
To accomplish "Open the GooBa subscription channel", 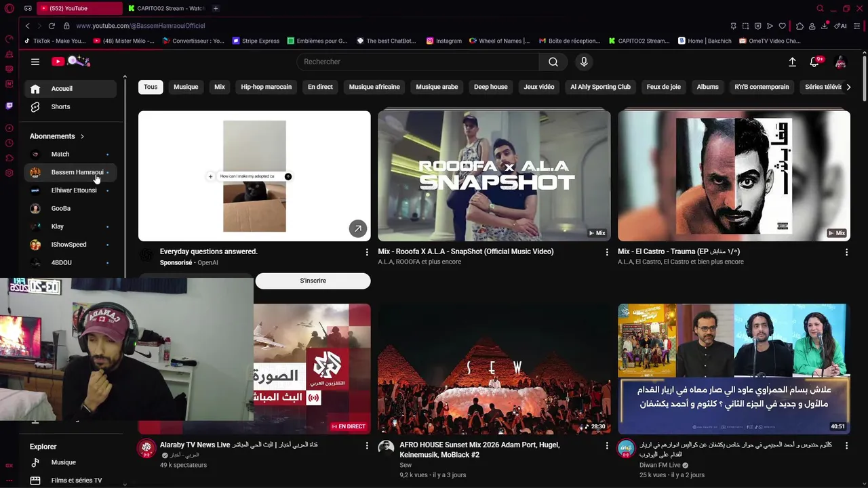I will pos(71,209).
